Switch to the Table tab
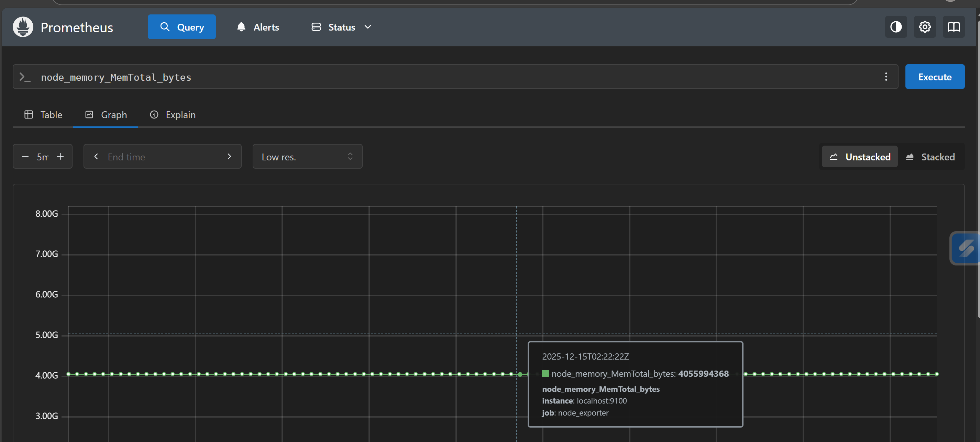 coord(43,115)
